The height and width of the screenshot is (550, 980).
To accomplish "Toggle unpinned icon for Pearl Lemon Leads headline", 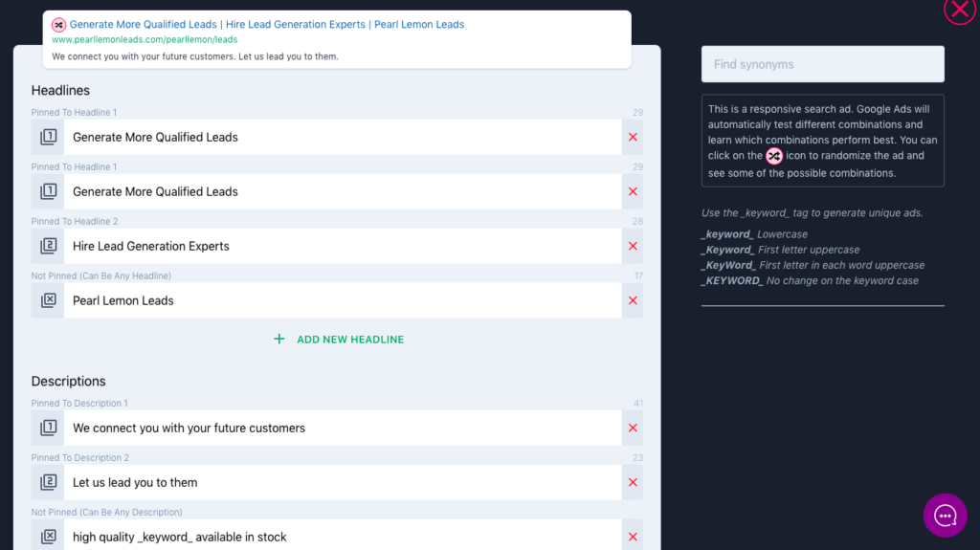I will click(x=48, y=300).
